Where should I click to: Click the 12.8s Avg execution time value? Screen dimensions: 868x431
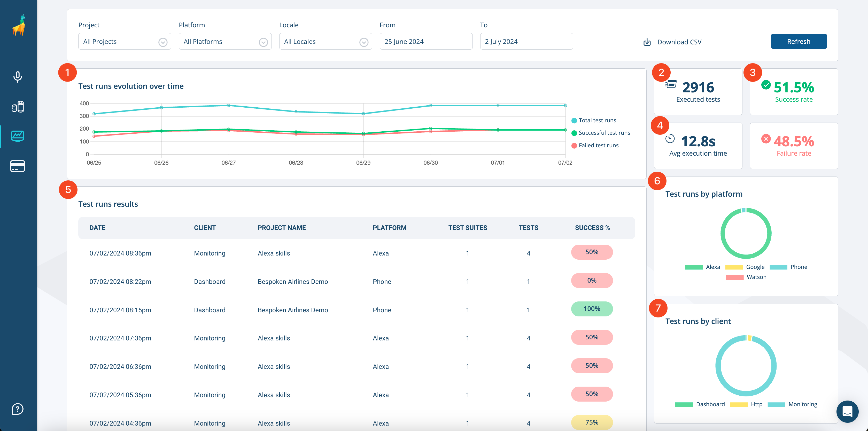(x=698, y=141)
